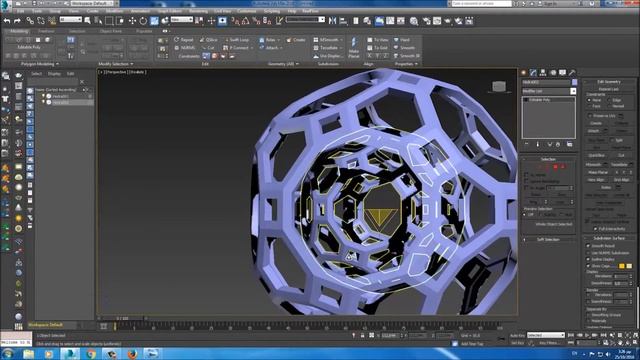Select the Select and Link tool
The image size is (640, 360).
30,20
